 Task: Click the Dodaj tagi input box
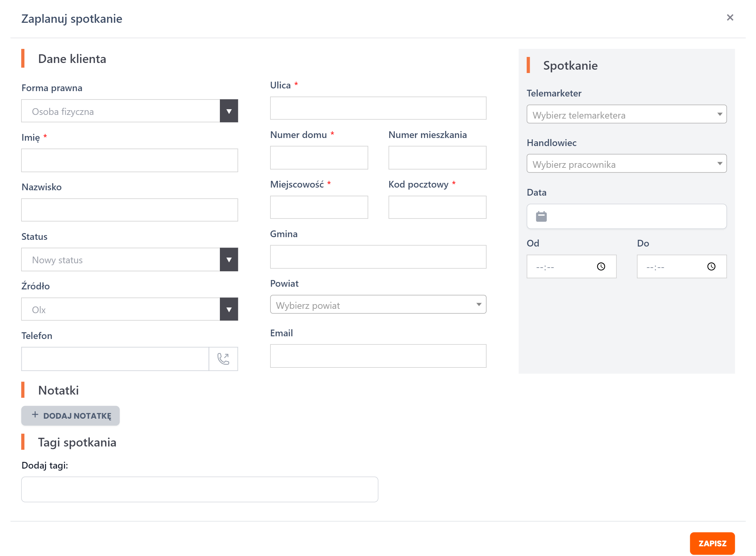coord(199,489)
